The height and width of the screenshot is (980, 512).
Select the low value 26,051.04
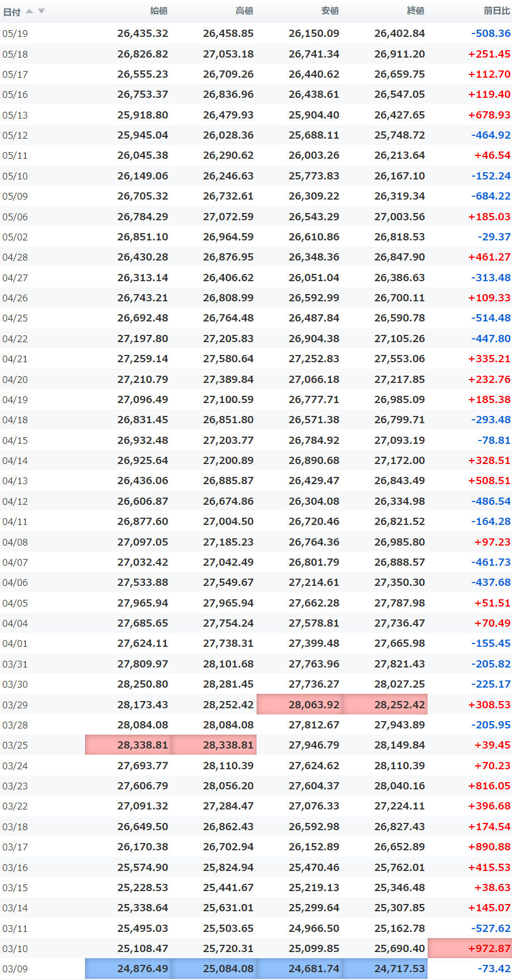tap(314, 278)
